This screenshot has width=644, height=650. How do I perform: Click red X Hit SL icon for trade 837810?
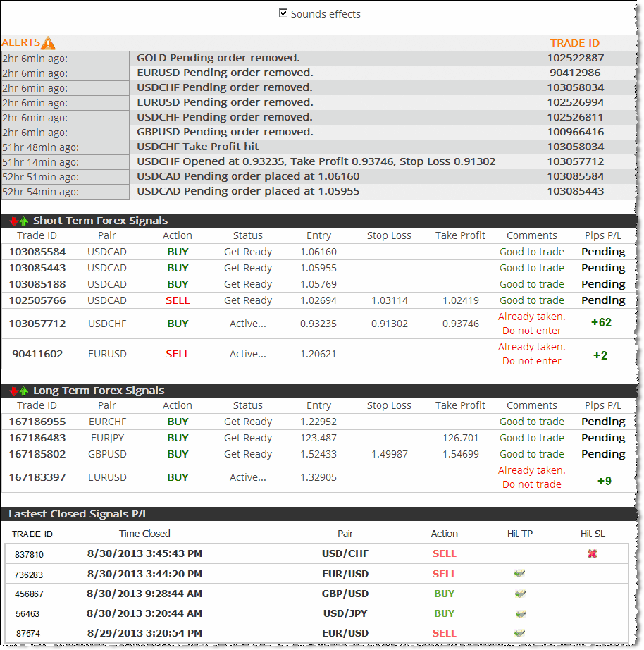(x=592, y=553)
